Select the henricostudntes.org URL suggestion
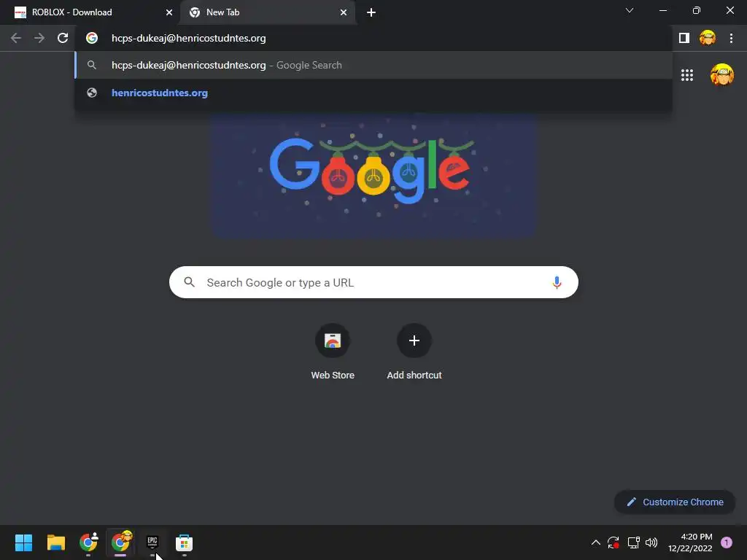Screen dimensions: 747x560 click(x=373, y=93)
